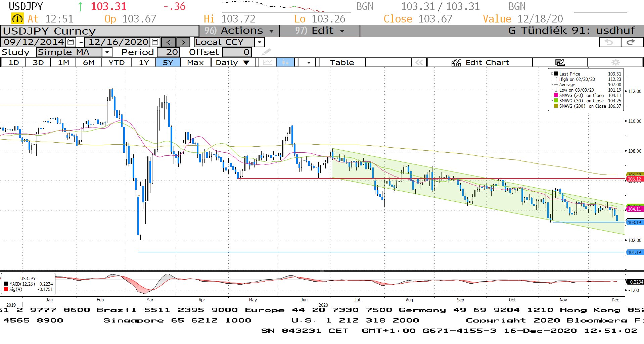Click the double left chevron collapse icon

(x=419, y=62)
